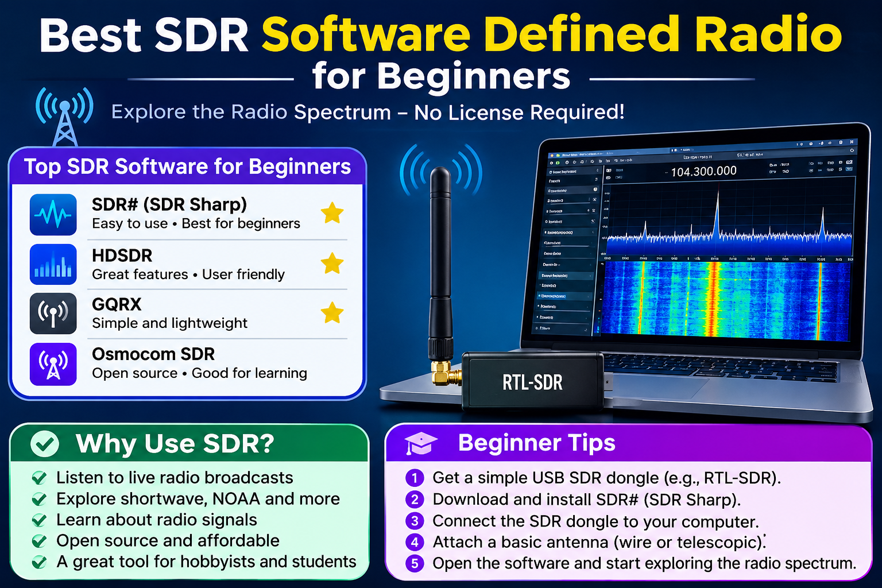Click the 'Best SDR Software Defined Radio' main title
Image resolution: width=882 pixels, height=588 pixels.
coord(441,34)
